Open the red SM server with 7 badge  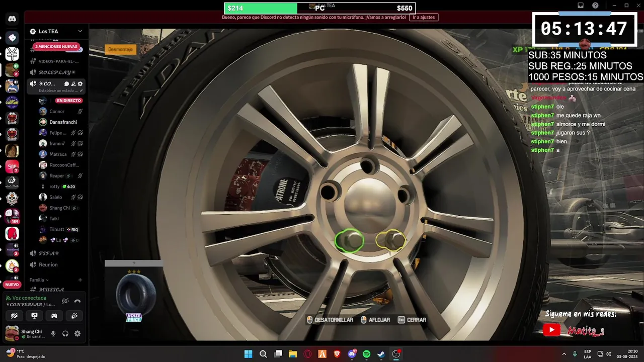12,166
